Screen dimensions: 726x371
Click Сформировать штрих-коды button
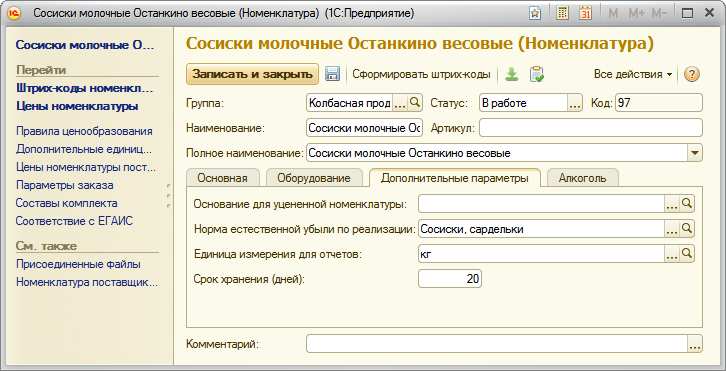(x=421, y=74)
